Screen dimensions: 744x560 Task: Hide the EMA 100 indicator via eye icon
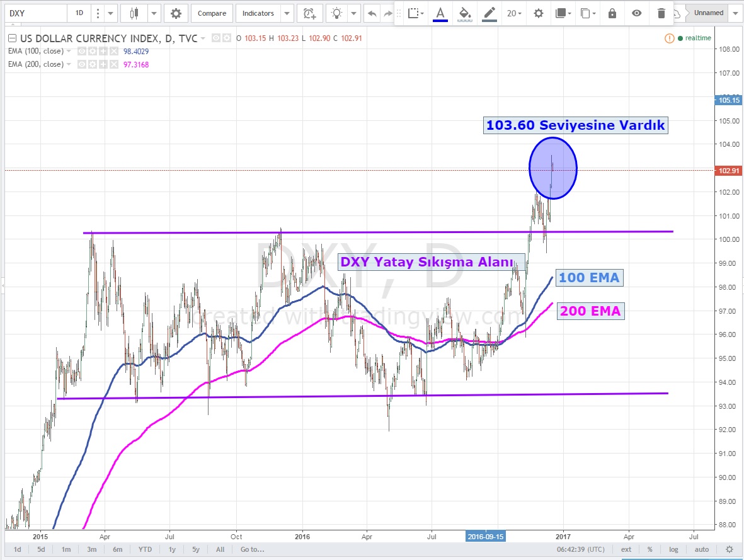coord(83,51)
